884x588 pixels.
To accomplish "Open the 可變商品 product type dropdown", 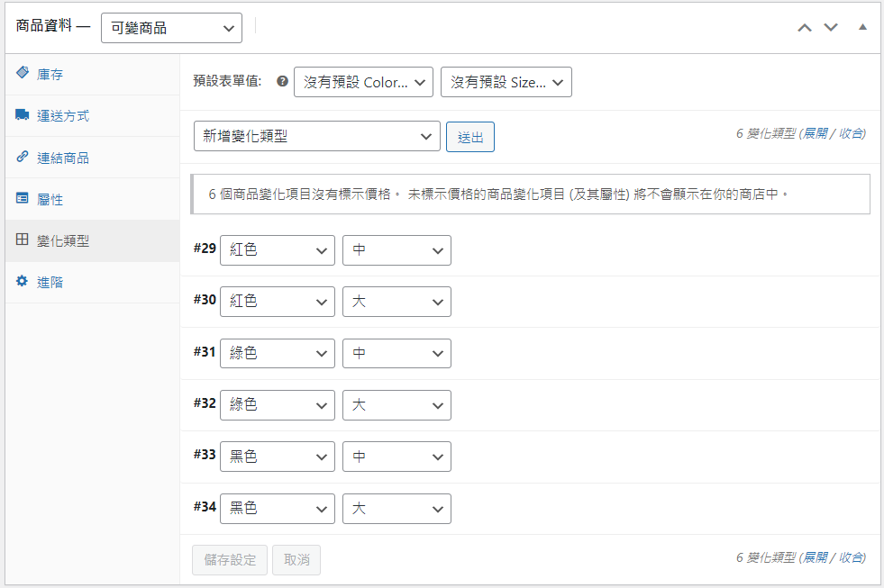I will (x=171, y=28).
